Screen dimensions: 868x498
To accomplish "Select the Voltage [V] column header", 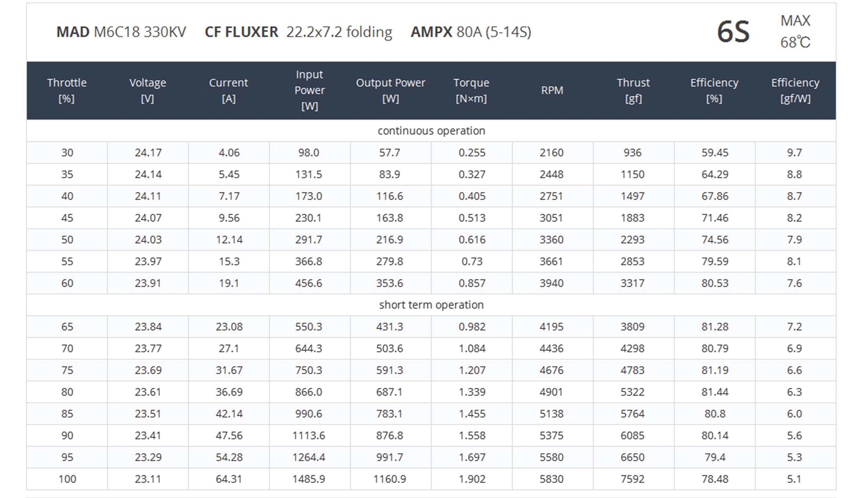I will click(x=148, y=90).
